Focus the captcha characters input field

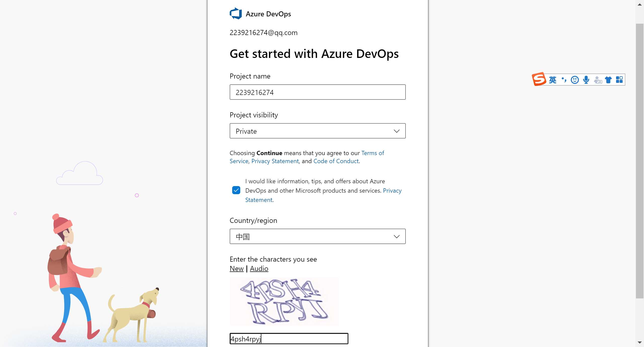pos(289,339)
